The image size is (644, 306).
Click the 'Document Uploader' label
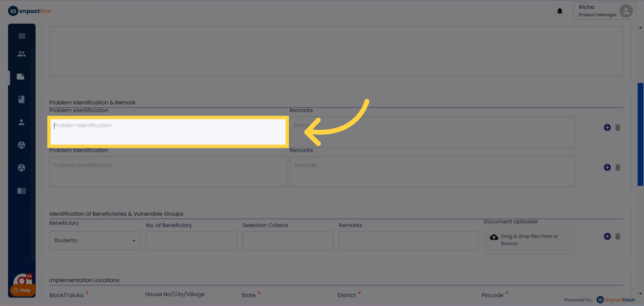click(511, 222)
